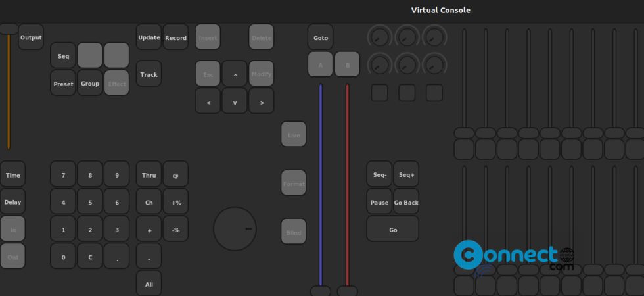The height and width of the screenshot is (296, 644).
Task: Click keypad digit 6
Action: click(x=117, y=201)
